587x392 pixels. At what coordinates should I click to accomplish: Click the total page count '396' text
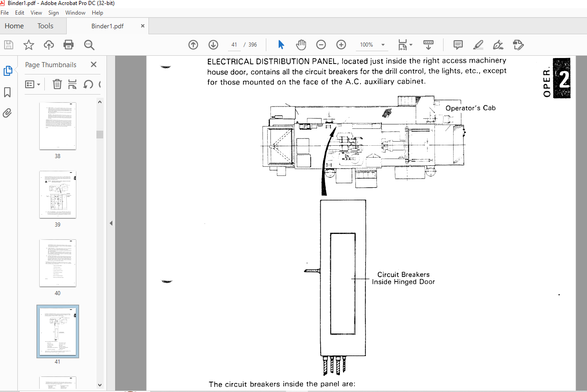pyautogui.click(x=253, y=45)
